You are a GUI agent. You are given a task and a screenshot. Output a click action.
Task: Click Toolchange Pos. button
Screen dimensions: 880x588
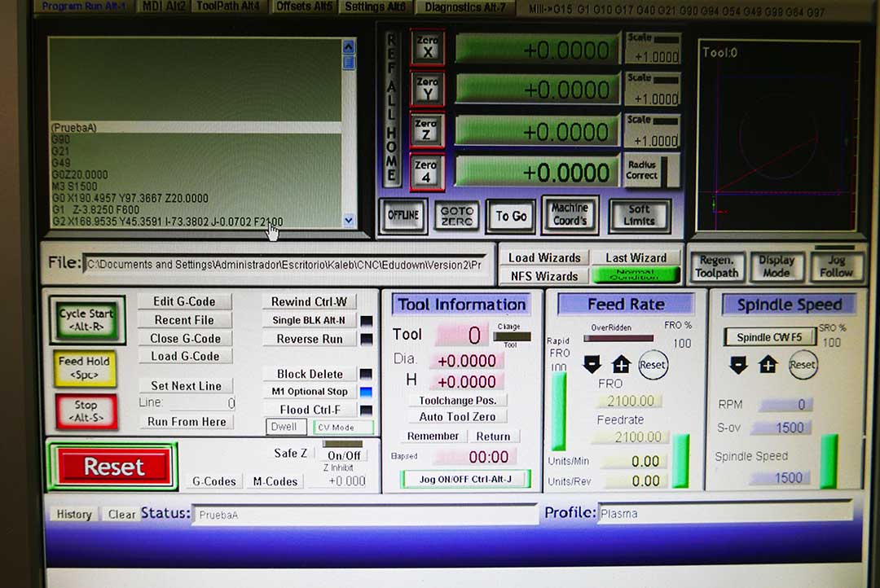pyautogui.click(x=457, y=401)
